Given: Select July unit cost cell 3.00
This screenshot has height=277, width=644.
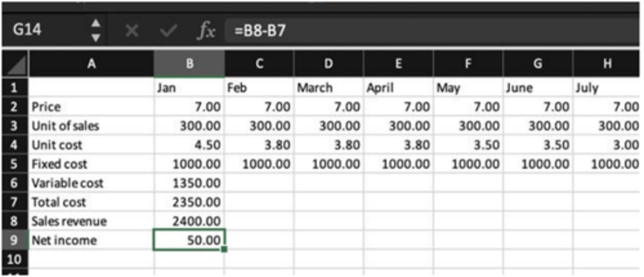Looking at the screenshot, I should pos(607,145).
